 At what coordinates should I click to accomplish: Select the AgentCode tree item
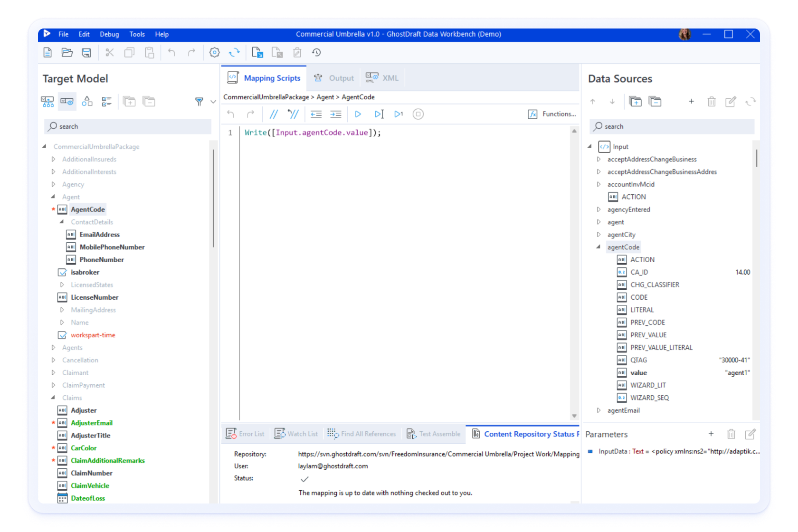[x=87, y=209]
